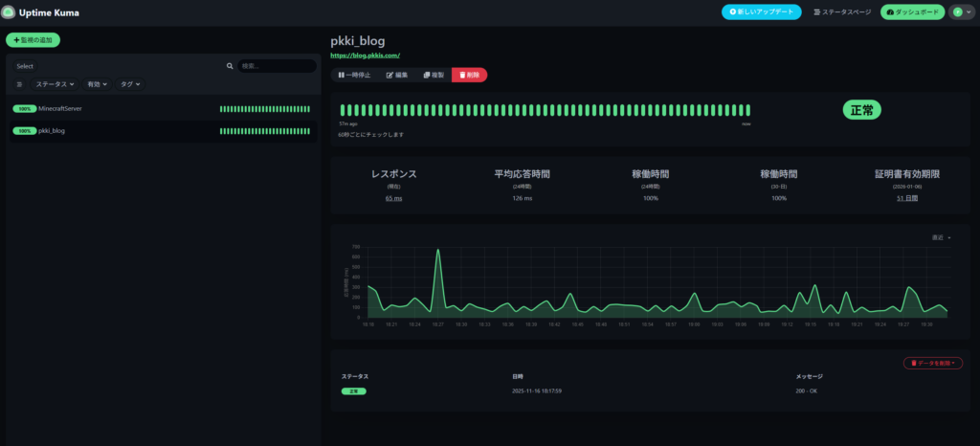
Task: Click the large heartbeat bar of pkki_blog
Action: point(545,110)
